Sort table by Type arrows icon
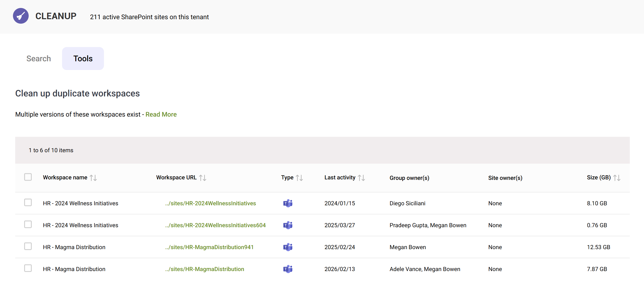Image resolution: width=644 pixels, height=284 pixels. pos(299,178)
